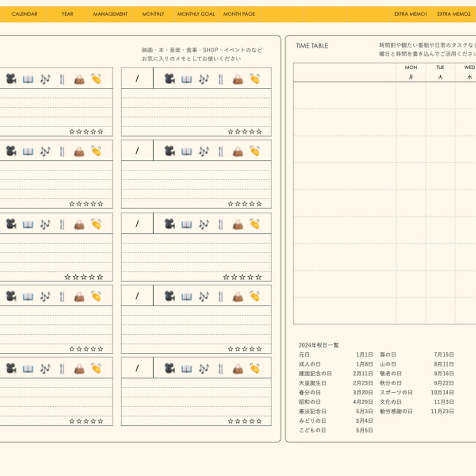The image size is (476, 476).
Task: Tap book icon in bottom cut-off left card
Action: point(28,369)
